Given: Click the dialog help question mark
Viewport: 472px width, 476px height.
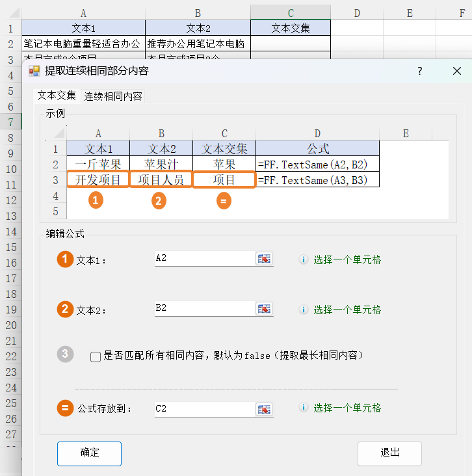Looking at the screenshot, I should pos(420,71).
